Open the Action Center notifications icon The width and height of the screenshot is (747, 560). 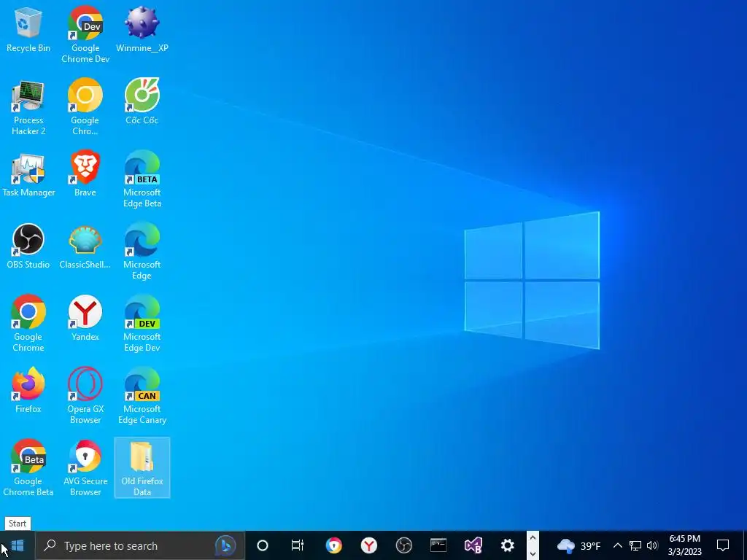coord(723,545)
